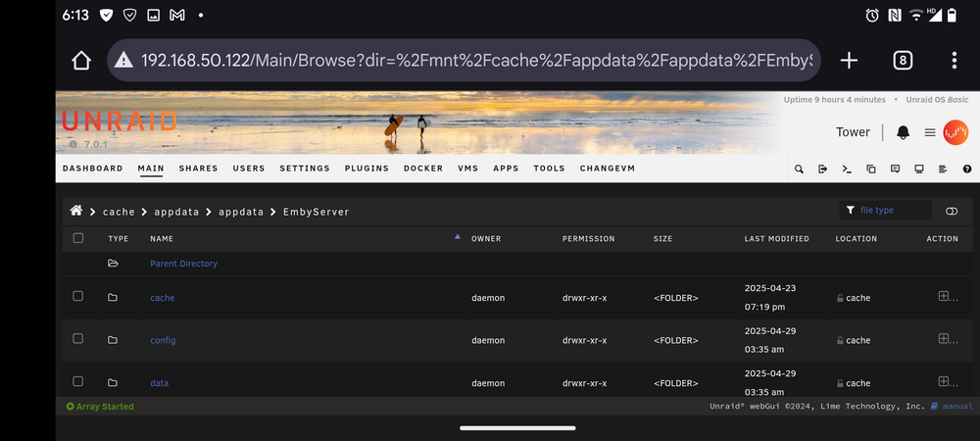
Task: Click the Permission column header
Action: click(x=589, y=238)
